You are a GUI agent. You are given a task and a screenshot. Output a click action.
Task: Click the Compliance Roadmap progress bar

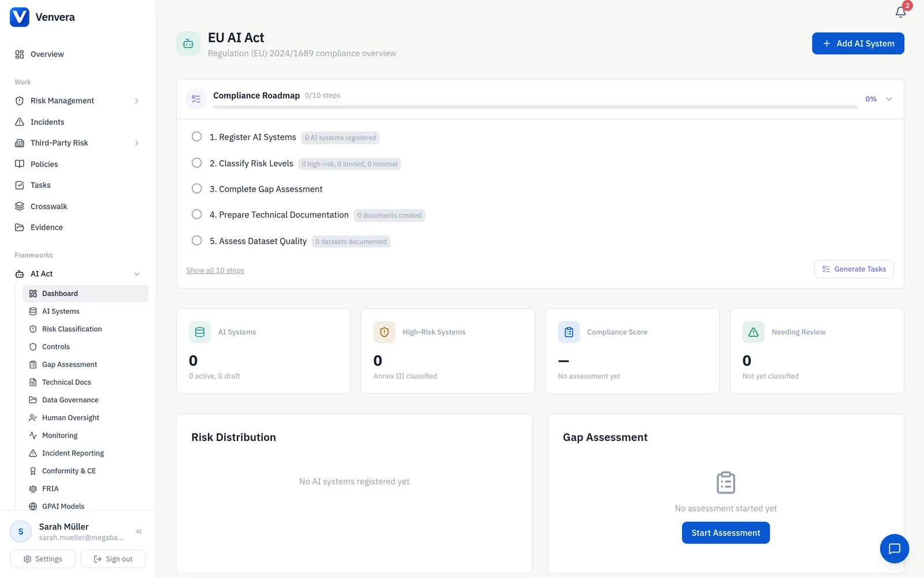[x=535, y=107]
